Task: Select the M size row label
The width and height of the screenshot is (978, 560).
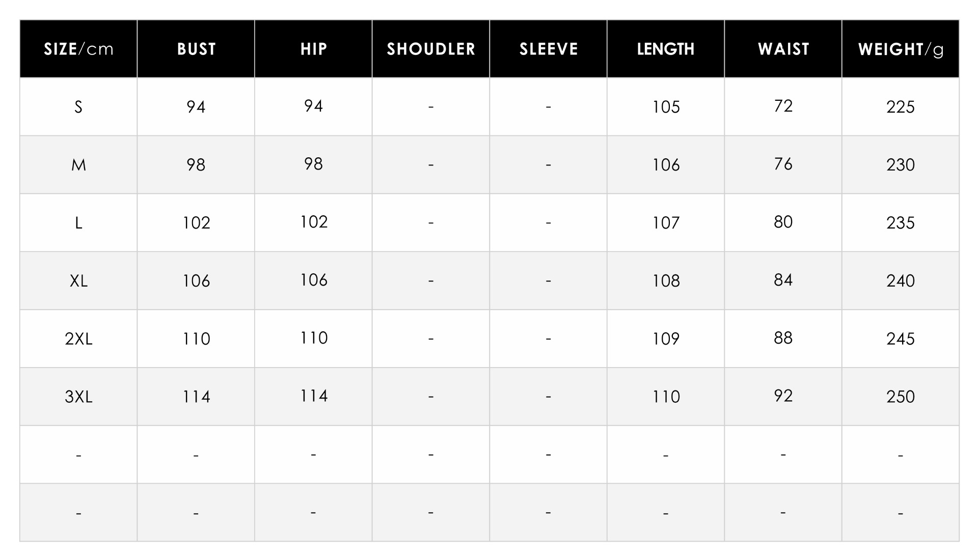Action: click(78, 165)
